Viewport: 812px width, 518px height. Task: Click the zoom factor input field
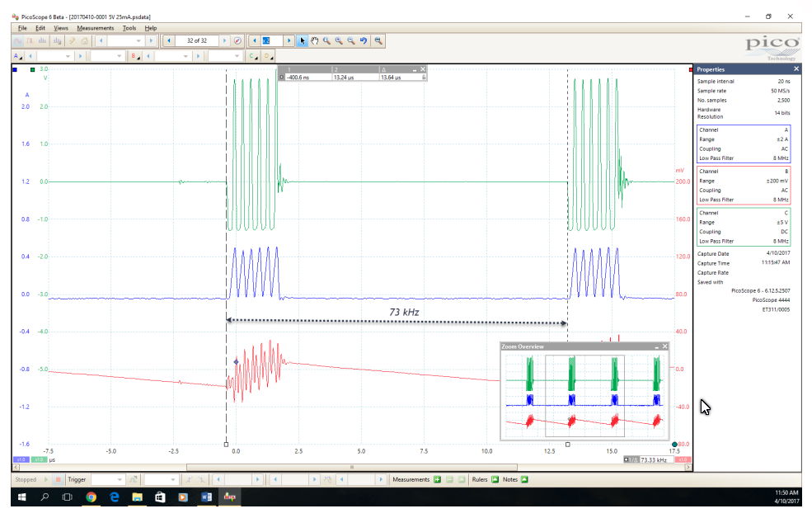click(272, 40)
